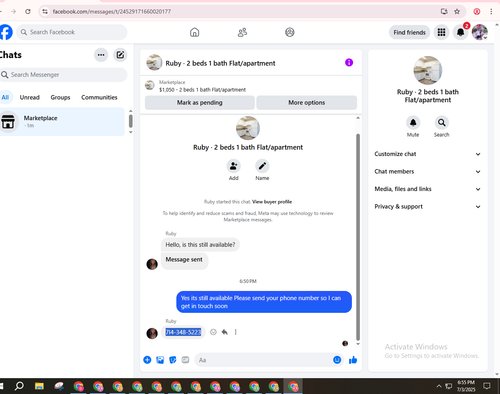The height and width of the screenshot is (394, 500).
Task: Open the notifications bell
Action: 461,32
